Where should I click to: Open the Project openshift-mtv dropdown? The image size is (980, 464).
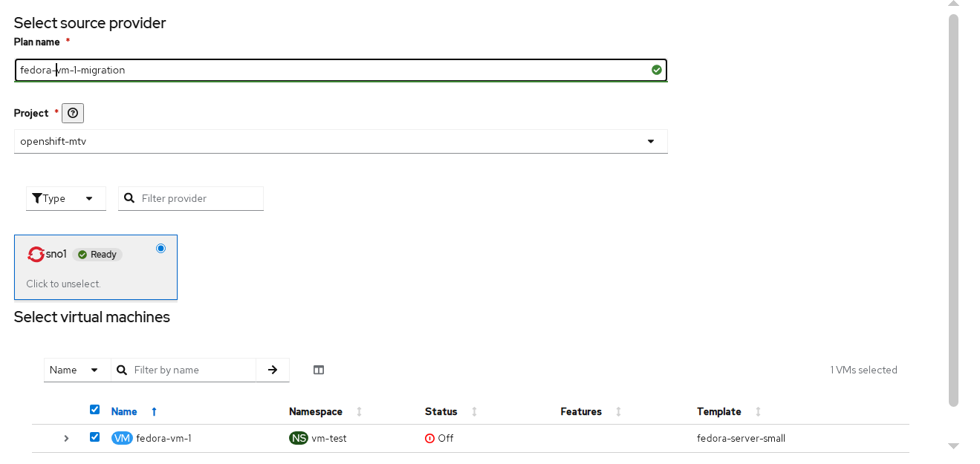[x=340, y=141]
